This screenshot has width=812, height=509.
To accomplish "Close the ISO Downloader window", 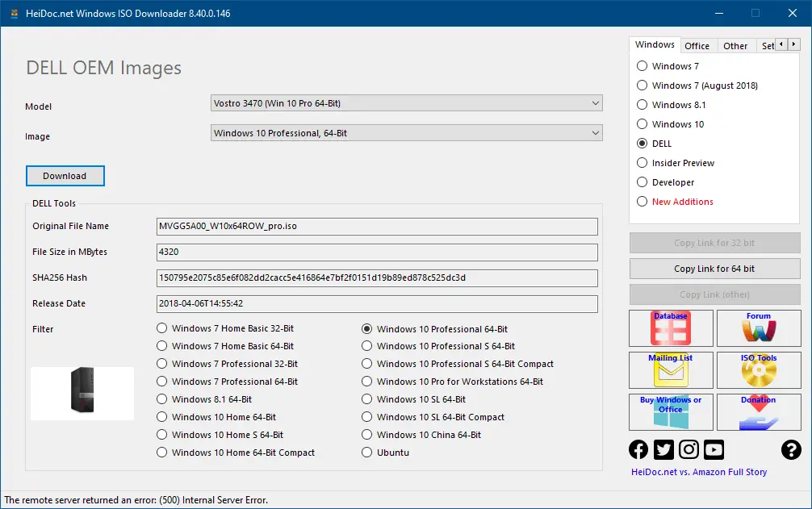I will [x=793, y=14].
